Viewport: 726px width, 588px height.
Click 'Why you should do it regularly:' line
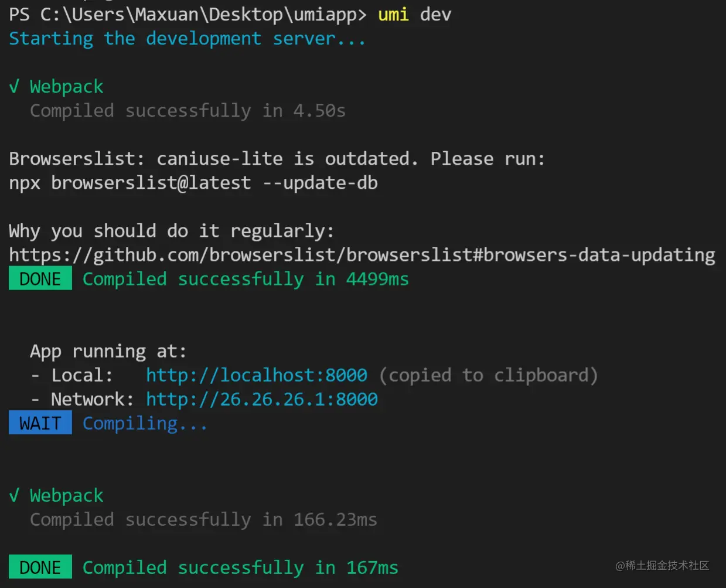coord(172,231)
